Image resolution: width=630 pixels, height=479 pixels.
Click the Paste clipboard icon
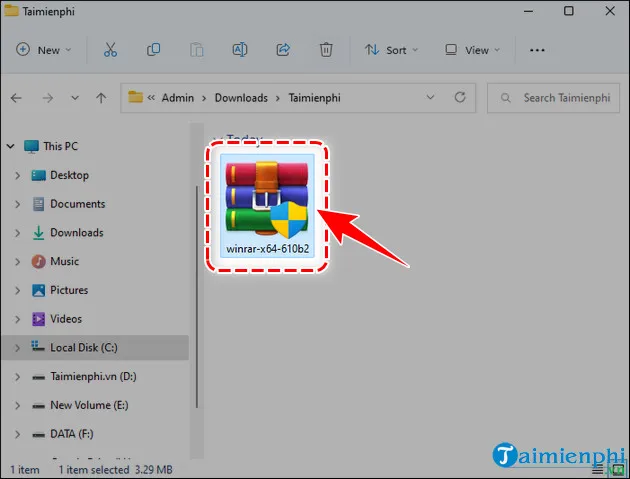click(196, 50)
